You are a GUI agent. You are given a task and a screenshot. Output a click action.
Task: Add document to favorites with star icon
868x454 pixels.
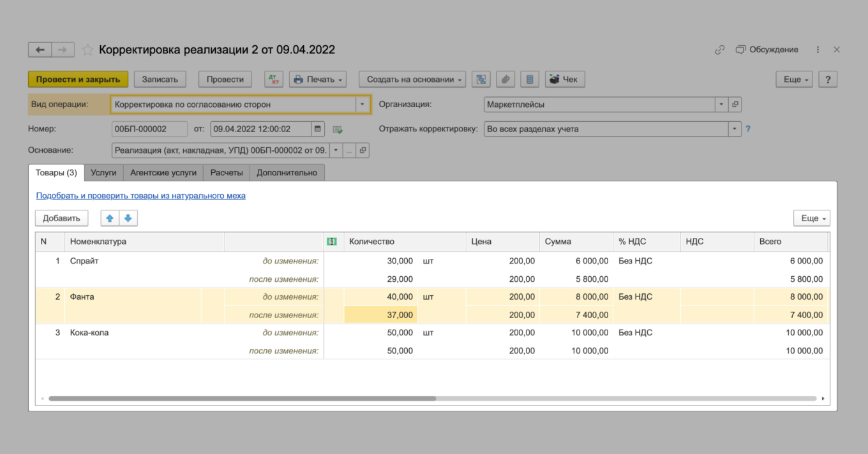pos(87,50)
